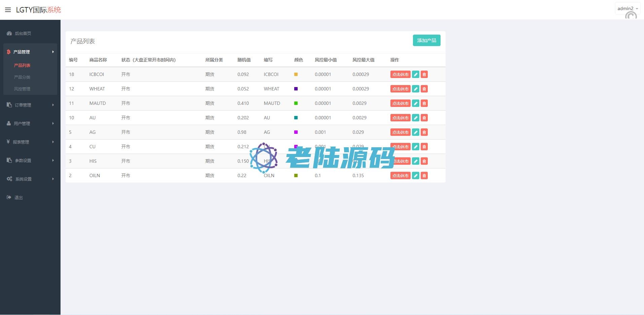Click the exit icon beside 退出
644x315 pixels.
tap(9, 197)
